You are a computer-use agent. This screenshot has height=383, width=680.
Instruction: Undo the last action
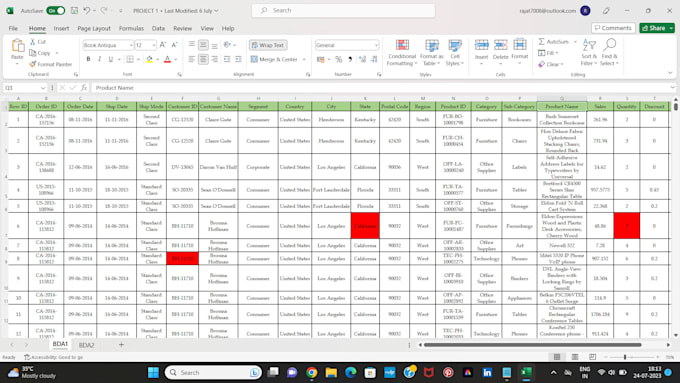[x=87, y=10]
